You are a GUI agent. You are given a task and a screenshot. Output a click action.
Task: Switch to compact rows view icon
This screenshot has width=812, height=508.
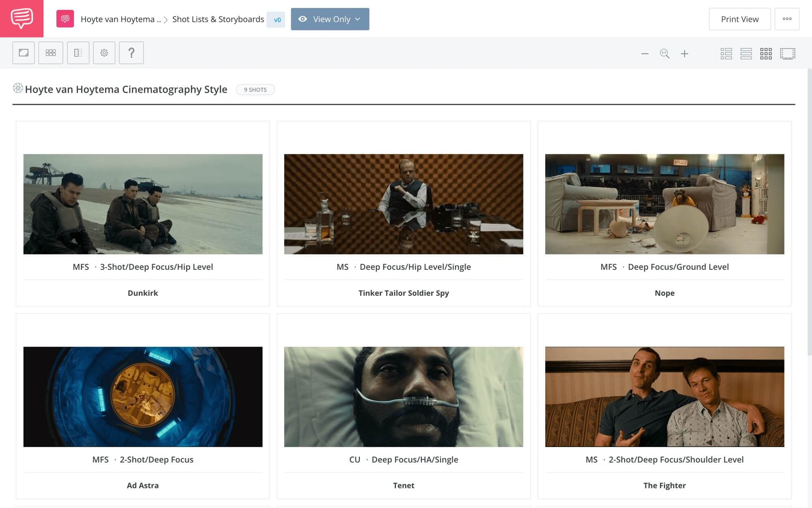[x=746, y=54]
